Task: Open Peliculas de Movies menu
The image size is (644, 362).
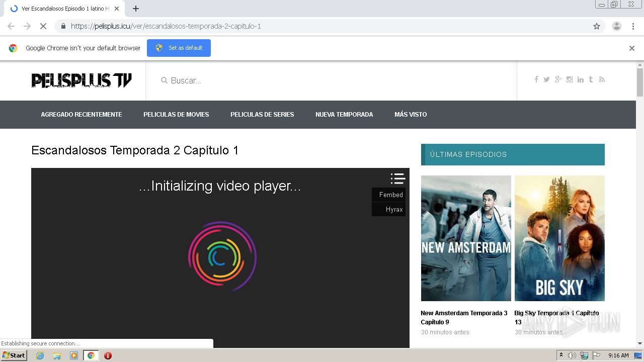Action: pyautogui.click(x=176, y=115)
